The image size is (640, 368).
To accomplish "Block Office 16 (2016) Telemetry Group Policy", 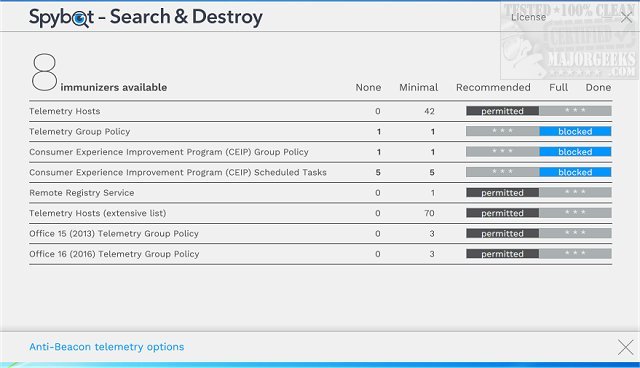I will click(575, 254).
